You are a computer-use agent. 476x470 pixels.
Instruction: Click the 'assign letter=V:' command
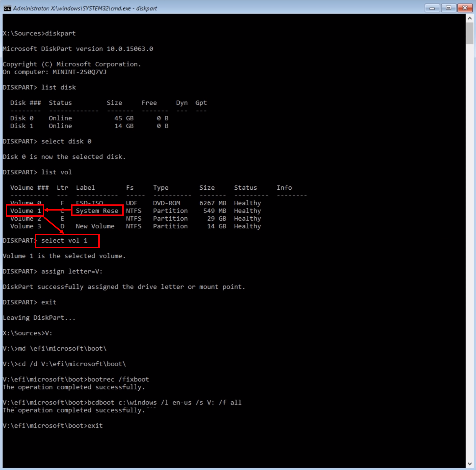click(71, 271)
